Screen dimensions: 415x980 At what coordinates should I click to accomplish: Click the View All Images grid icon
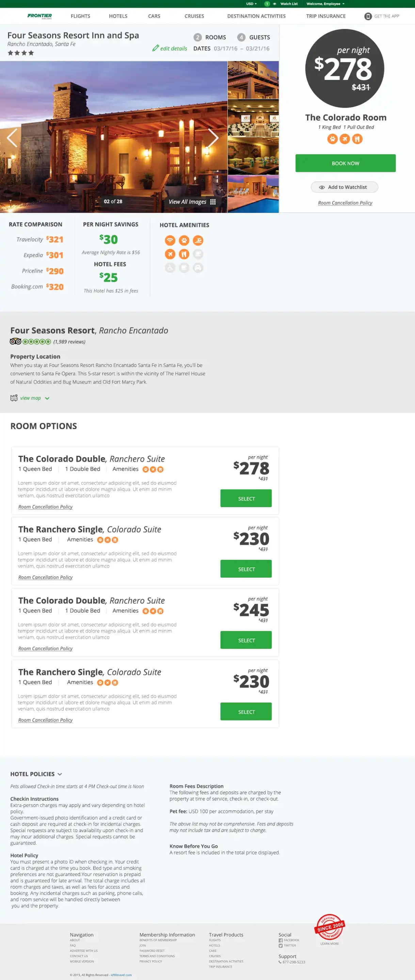tap(213, 202)
